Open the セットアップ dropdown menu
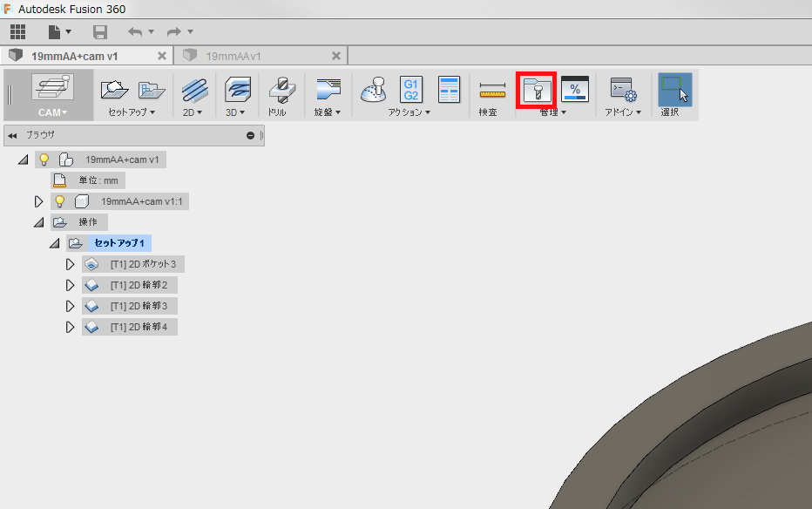The height and width of the screenshot is (509, 812). click(132, 112)
